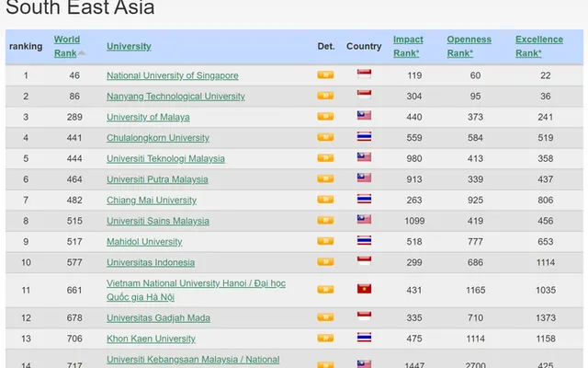
Task: Open details icon for Mahidol University
Action: point(325,241)
